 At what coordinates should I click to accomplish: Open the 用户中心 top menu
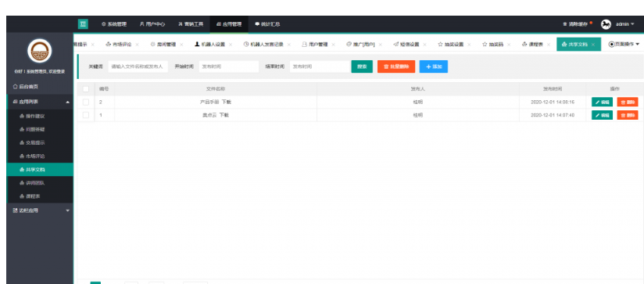coord(152,24)
